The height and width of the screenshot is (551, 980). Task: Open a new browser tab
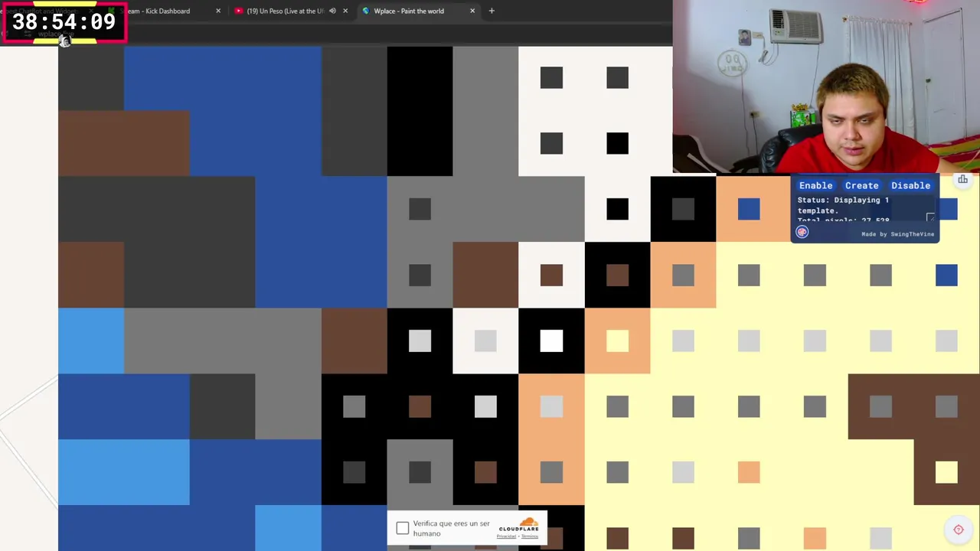[x=492, y=11]
